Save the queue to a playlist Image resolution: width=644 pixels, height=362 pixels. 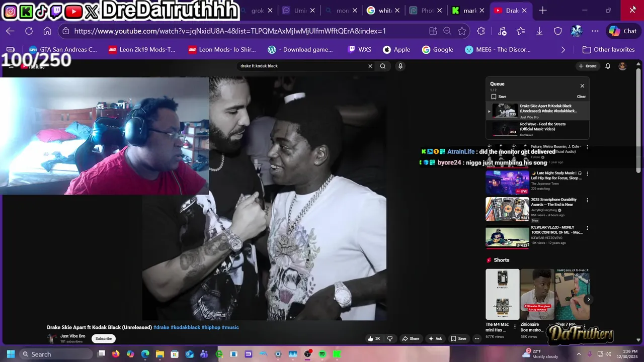tap(499, 97)
